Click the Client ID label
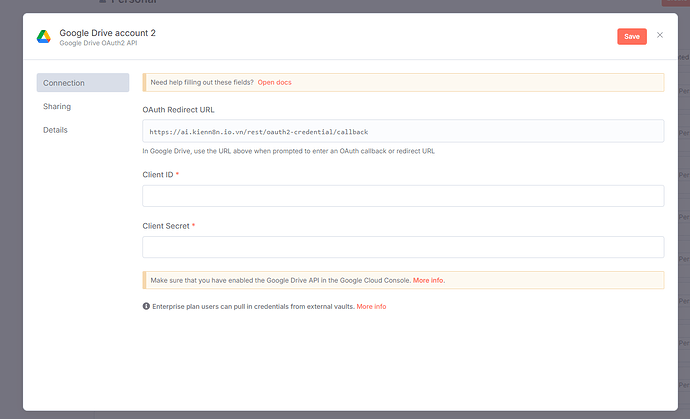This screenshot has height=419, width=690. tap(158, 175)
